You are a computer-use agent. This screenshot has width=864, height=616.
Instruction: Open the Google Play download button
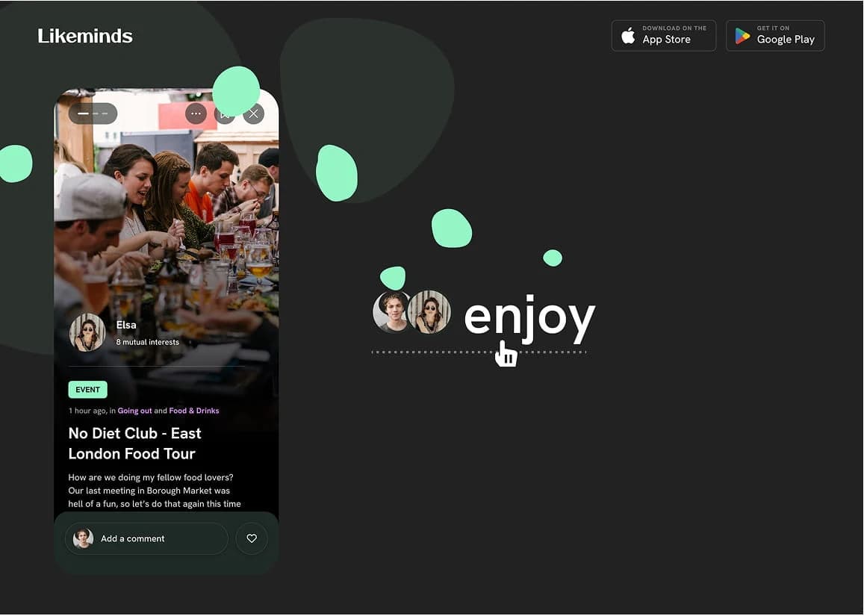click(x=774, y=36)
